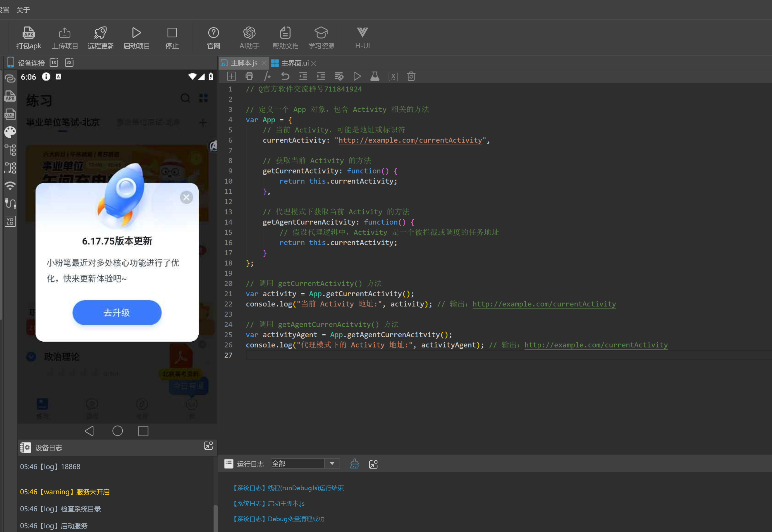This screenshot has width=772, height=532.
Task: Click the example.com URL on line 6
Action: [410, 140]
